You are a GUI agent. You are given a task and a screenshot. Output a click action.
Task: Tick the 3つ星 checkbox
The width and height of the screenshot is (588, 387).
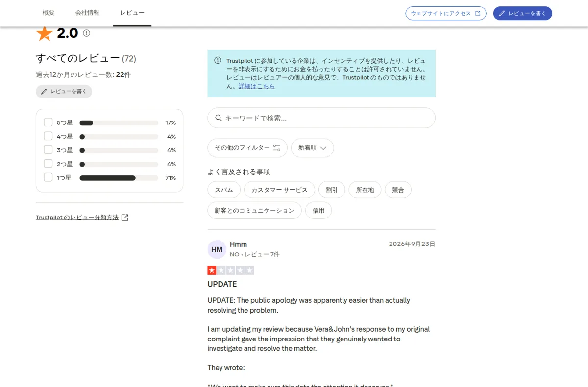(48, 149)
